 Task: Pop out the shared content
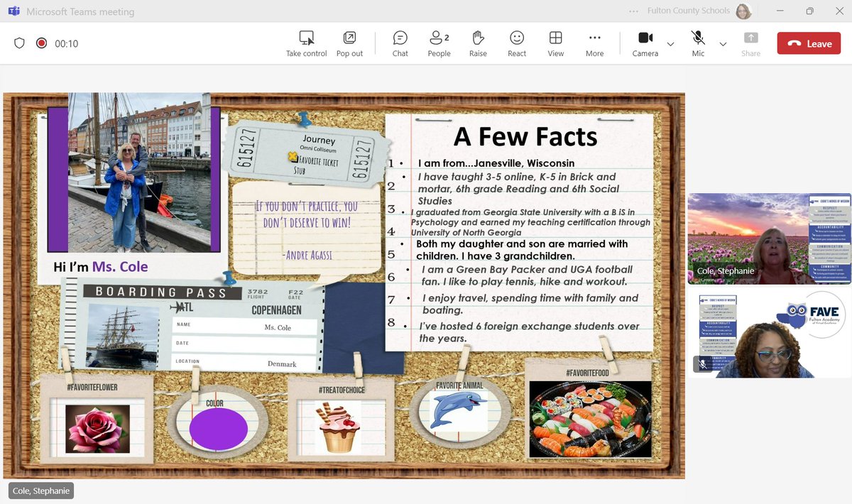point(349,43)
